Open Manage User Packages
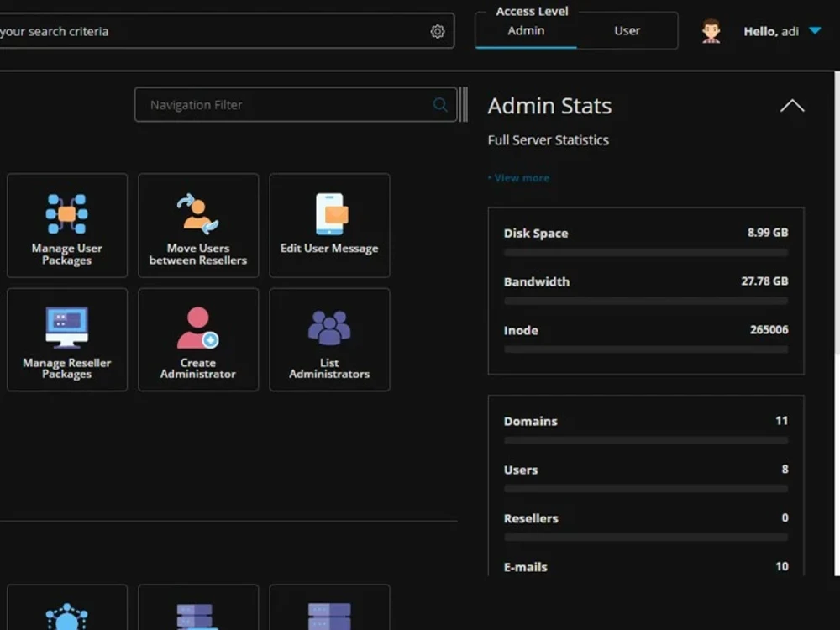The width and height of the screenshot is (840, 630). [66, 225]
